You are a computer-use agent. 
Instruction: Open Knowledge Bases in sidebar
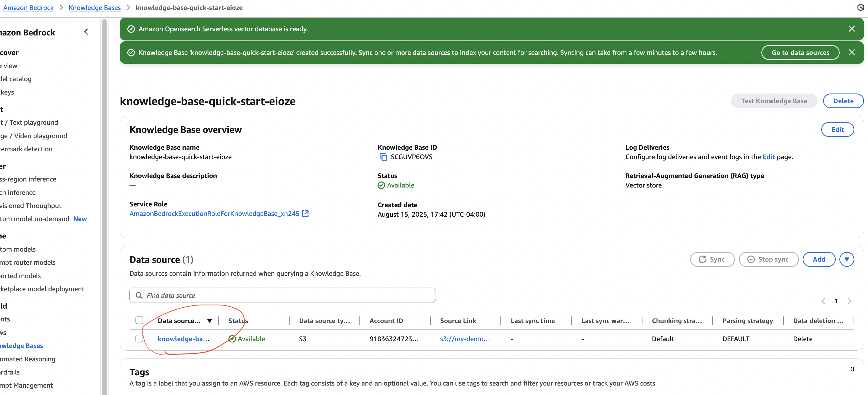(x=22, y=346)
